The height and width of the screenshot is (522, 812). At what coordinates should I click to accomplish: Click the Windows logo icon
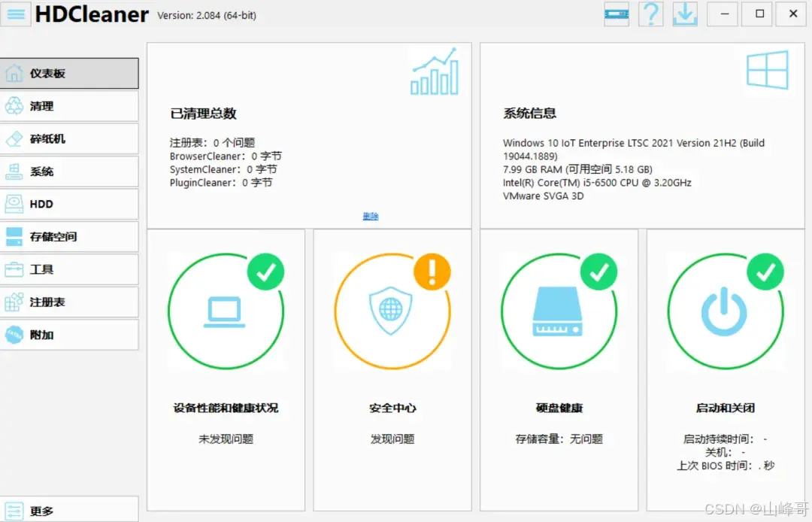pyautogui.click(x=768, y=70)
